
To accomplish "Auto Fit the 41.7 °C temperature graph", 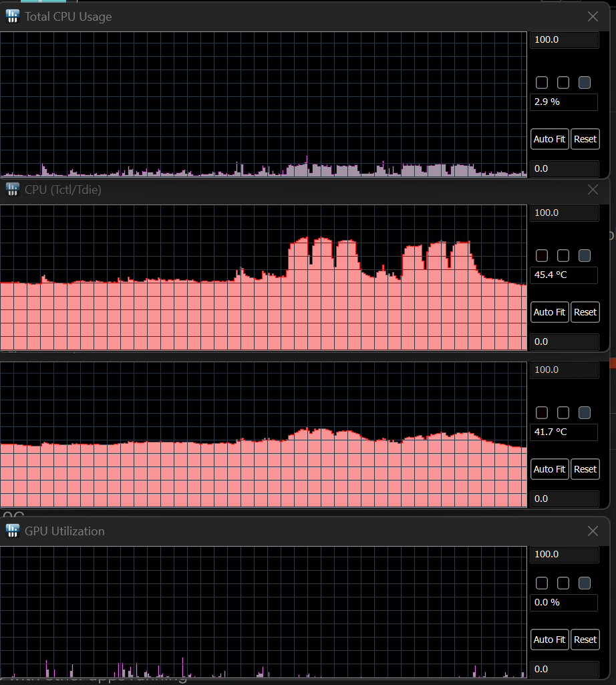I will [550, 468].
